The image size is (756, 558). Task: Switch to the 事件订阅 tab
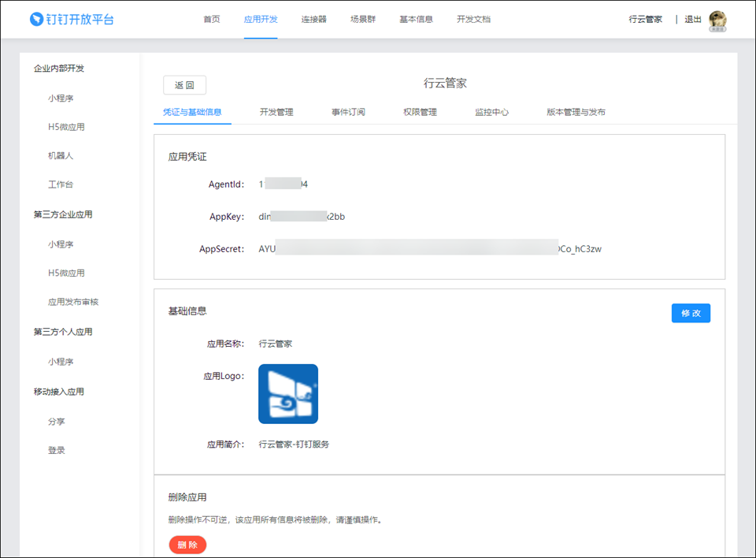(x=348, y=112)
